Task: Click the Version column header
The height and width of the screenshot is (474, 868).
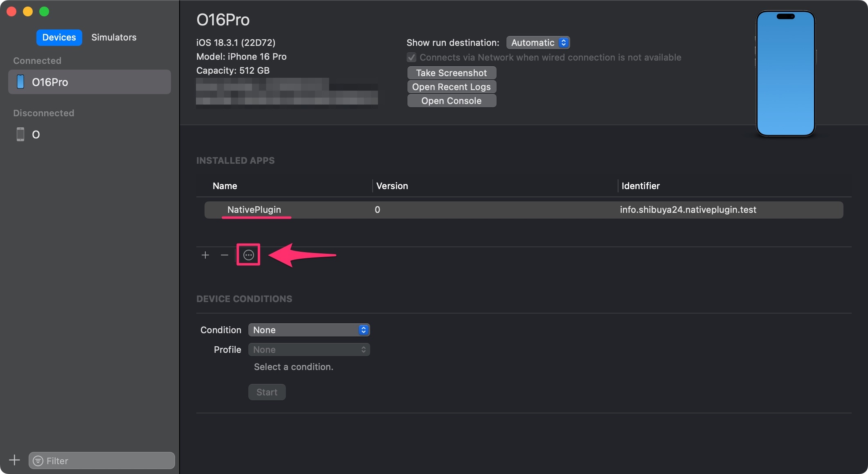Action: (x=392, y=186)
